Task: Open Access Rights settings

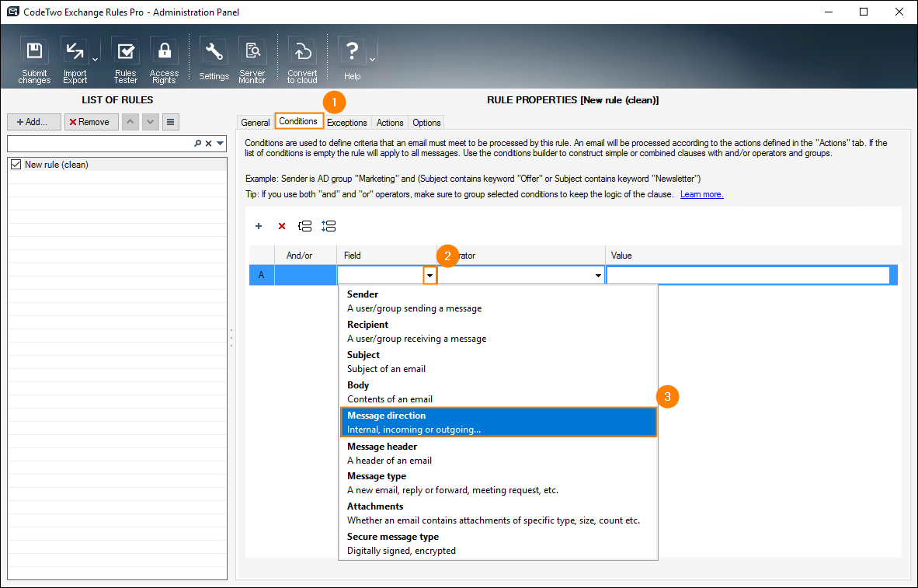Action: (164, 60)
